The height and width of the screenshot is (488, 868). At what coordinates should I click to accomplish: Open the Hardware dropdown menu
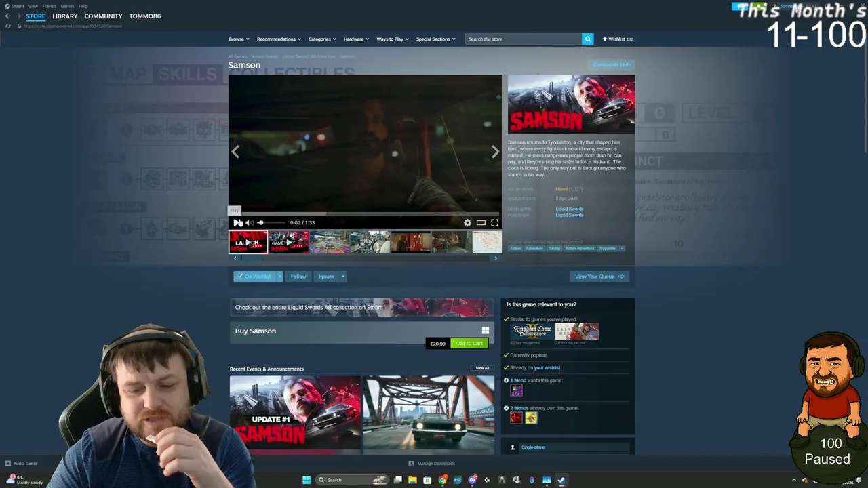pyautogui.click(x=356, y=39)
